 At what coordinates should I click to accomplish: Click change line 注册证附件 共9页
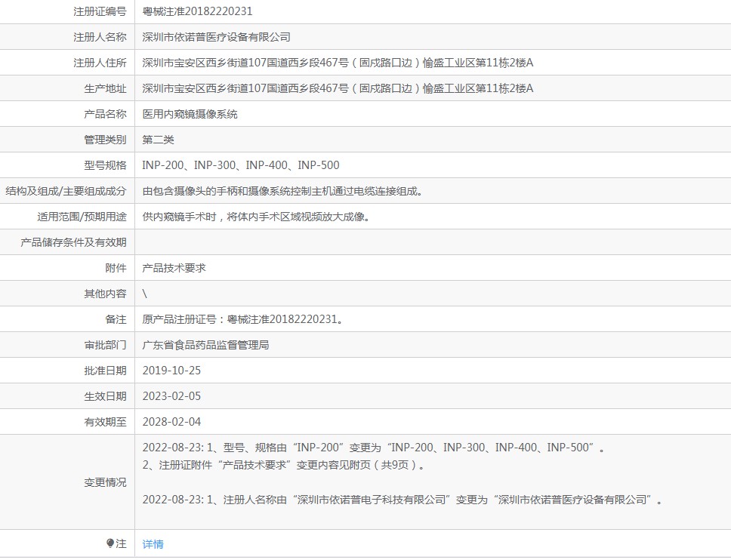(x=283, y=465)
